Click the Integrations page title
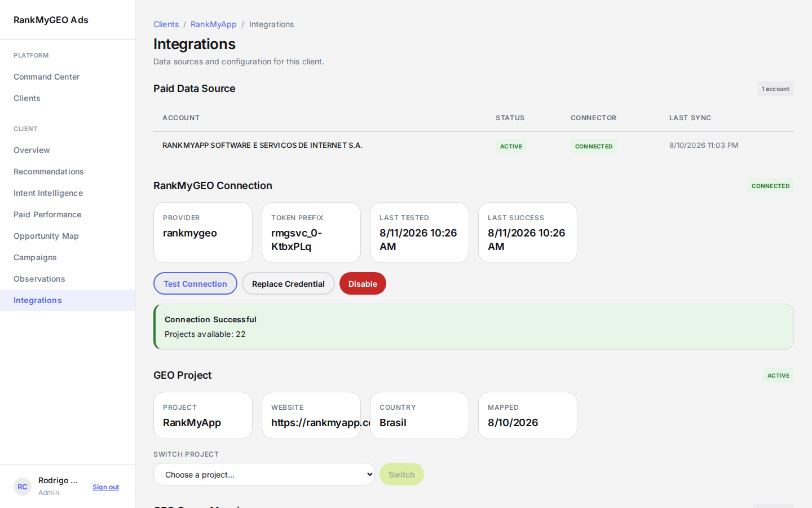This screenshot has height=508, width=812. (195, 44)
